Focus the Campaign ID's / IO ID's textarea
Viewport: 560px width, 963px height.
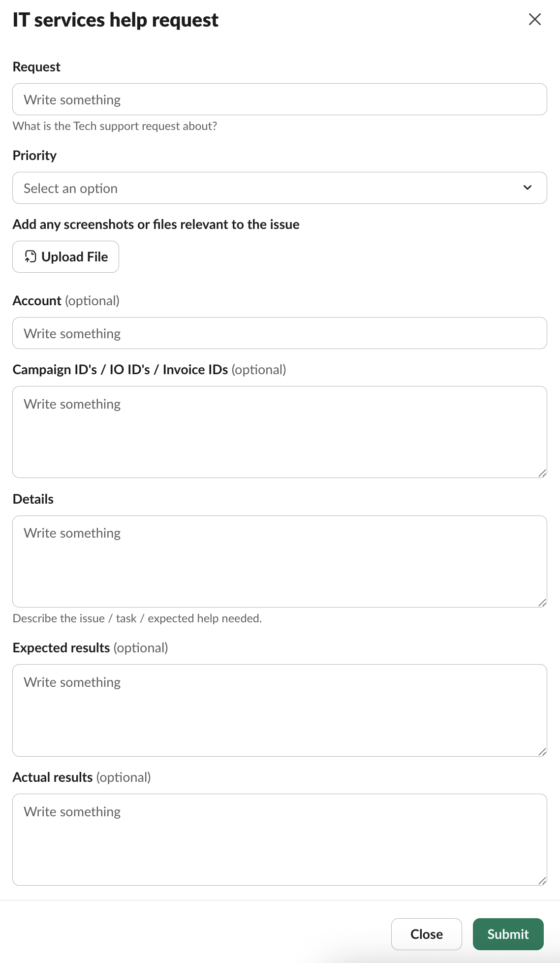coord(280,432)
